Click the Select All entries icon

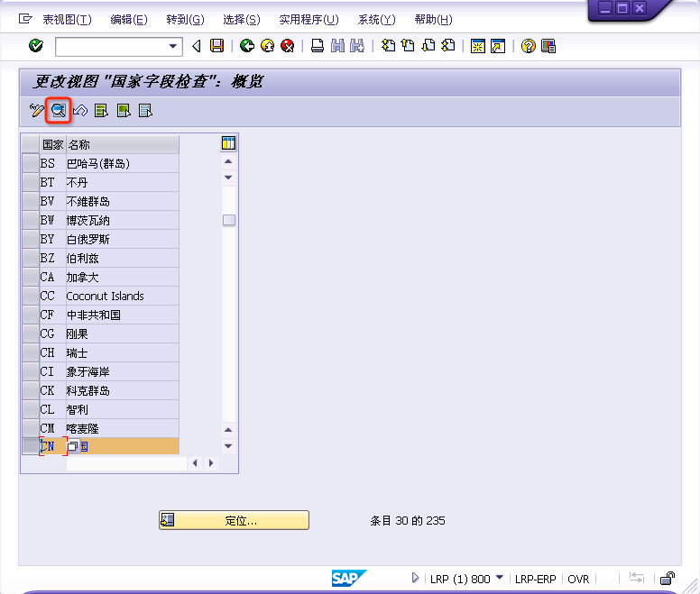point(102,110)
